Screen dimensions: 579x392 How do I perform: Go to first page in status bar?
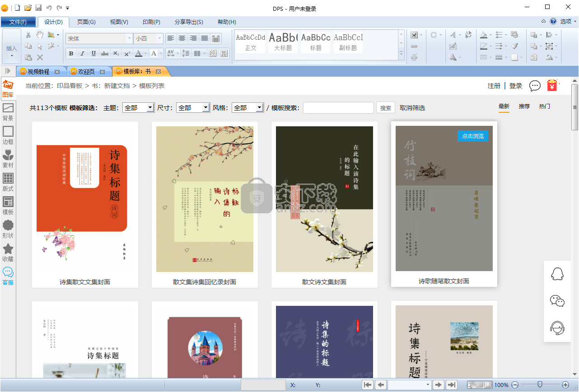point(368,385)
